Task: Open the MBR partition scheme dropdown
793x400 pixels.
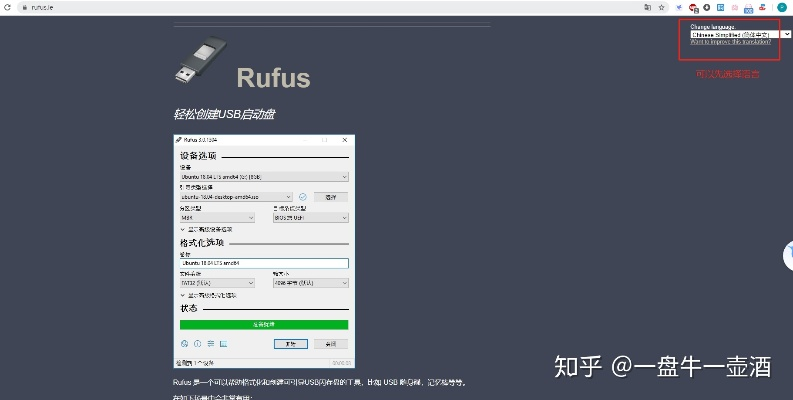Action: (x=217, y=217)
